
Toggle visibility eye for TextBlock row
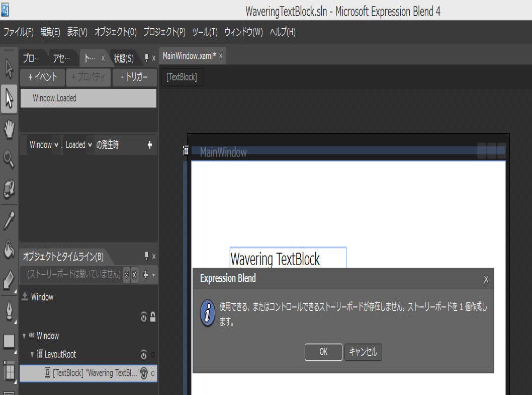tap(144, 373)
